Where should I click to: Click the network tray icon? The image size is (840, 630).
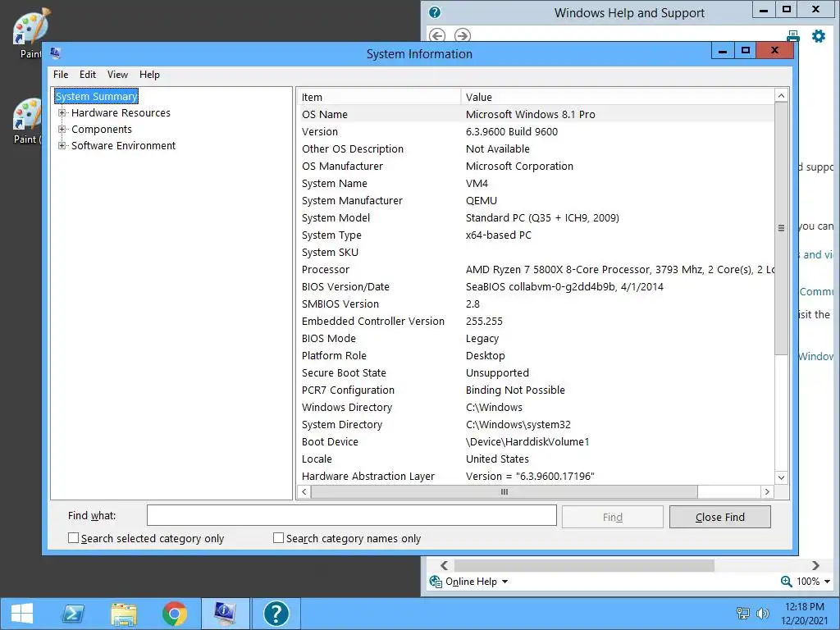(x=743, y=614)
